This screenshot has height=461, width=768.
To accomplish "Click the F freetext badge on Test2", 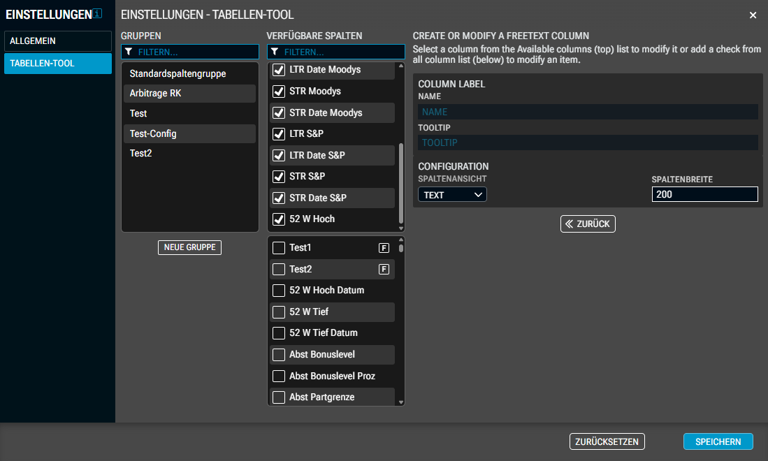I will click(x=384, y=269).
